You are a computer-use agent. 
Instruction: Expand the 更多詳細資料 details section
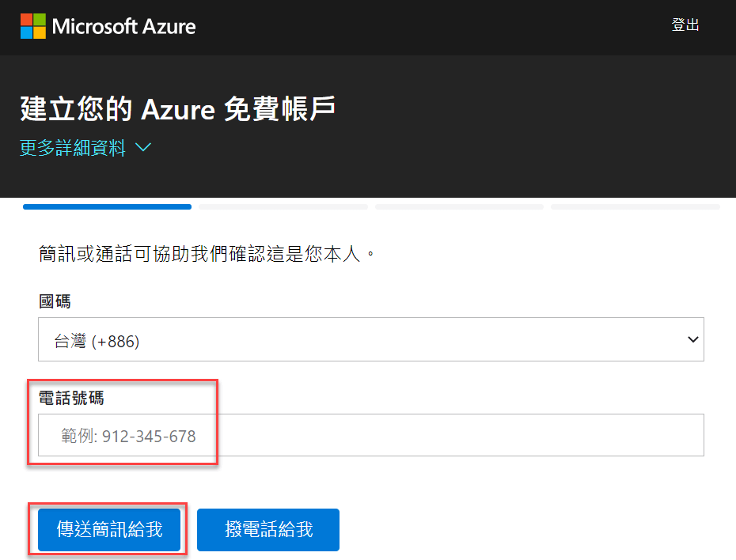(x=85, y=148)
